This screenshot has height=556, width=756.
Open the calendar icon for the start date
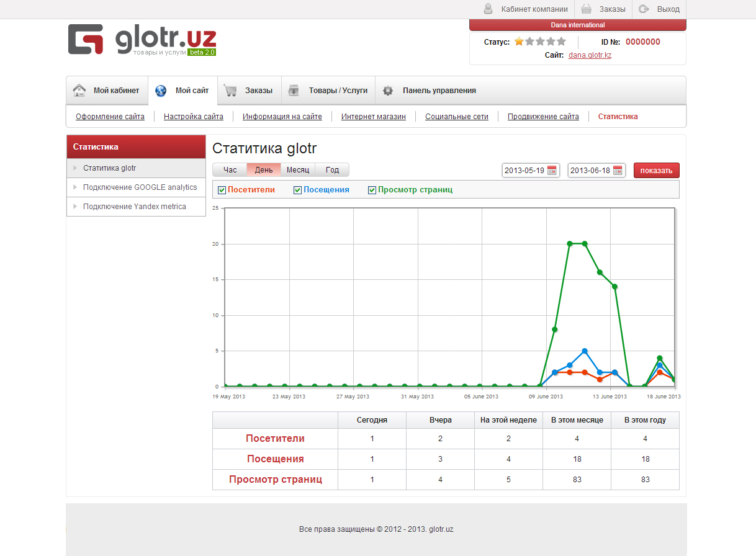point(553,170)
